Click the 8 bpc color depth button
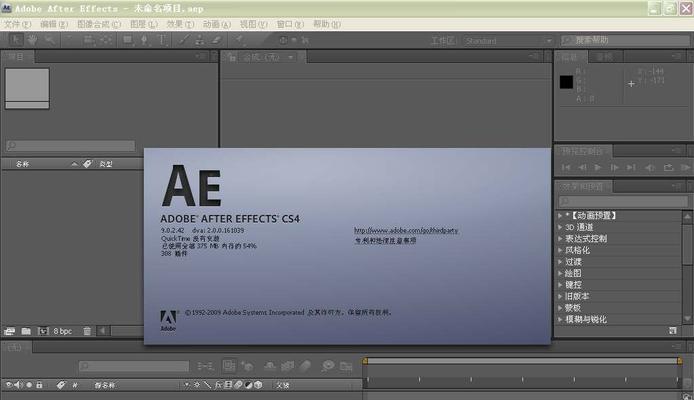 point(62,331)
